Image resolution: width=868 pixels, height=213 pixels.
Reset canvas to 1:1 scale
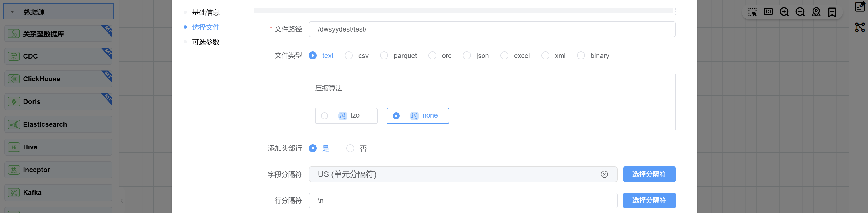[768, 12]
